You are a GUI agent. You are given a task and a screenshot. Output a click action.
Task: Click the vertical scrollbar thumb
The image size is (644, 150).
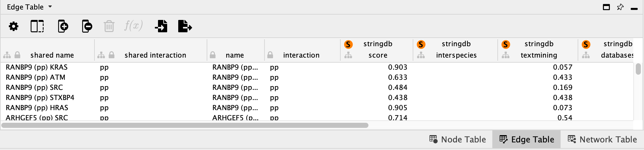(638, 69)
